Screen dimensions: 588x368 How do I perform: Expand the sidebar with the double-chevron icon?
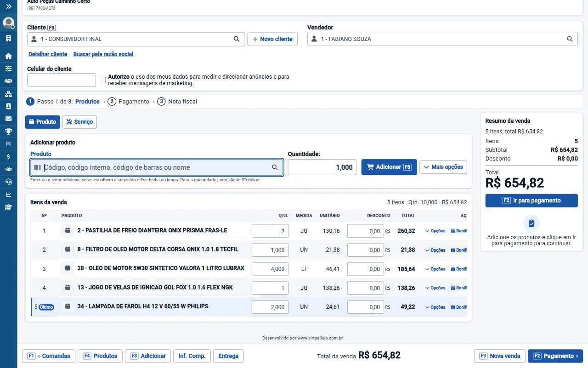click(x=8, y=6)
